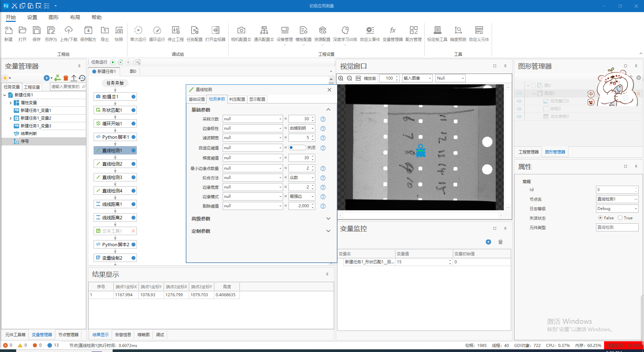Open 变量管理器 fx icon in ribbon

pyautogui.click(x=393, y=34)
